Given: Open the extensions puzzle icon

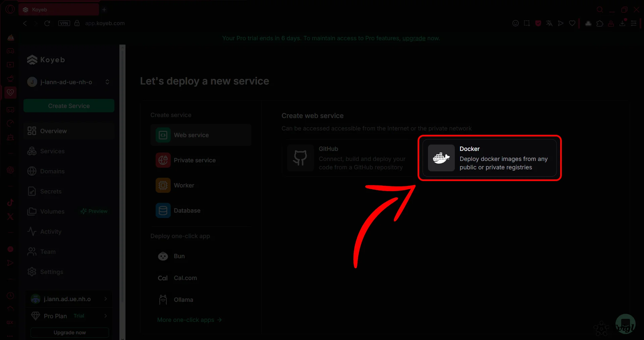Looking at the screenshot, I should [x=600, y=23].
